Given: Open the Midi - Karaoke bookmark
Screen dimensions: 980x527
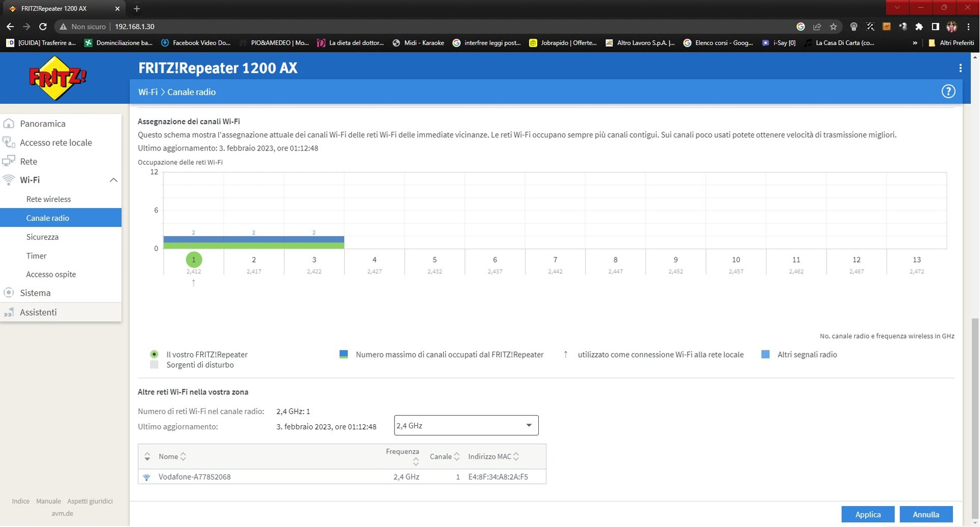Looking at the screenshot, I should 418,43.
